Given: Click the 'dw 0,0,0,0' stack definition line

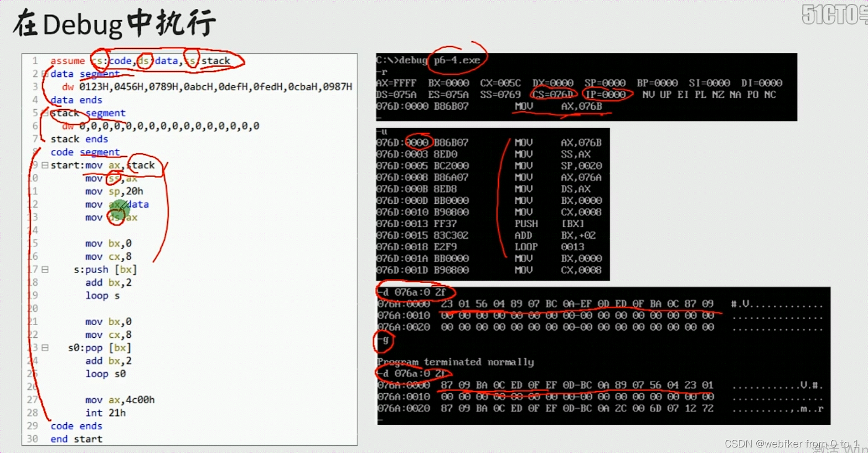Looking at the screenshot, I should pos(161,126).
